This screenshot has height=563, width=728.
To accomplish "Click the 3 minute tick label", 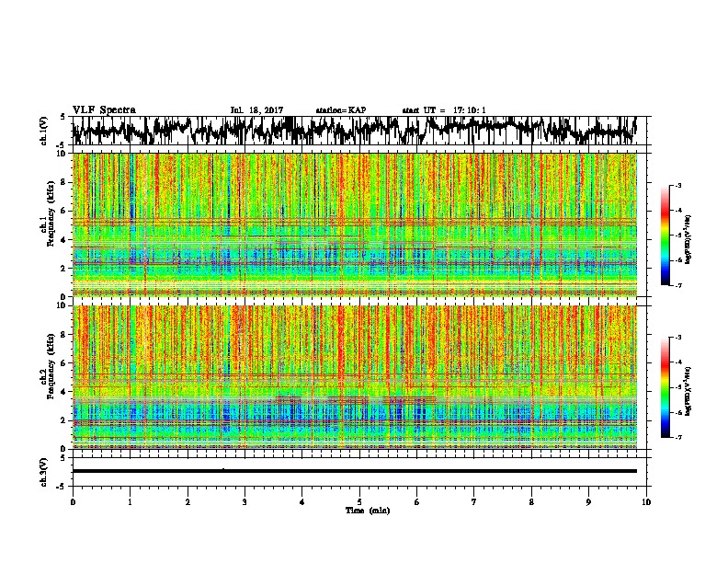I will 245,502.
